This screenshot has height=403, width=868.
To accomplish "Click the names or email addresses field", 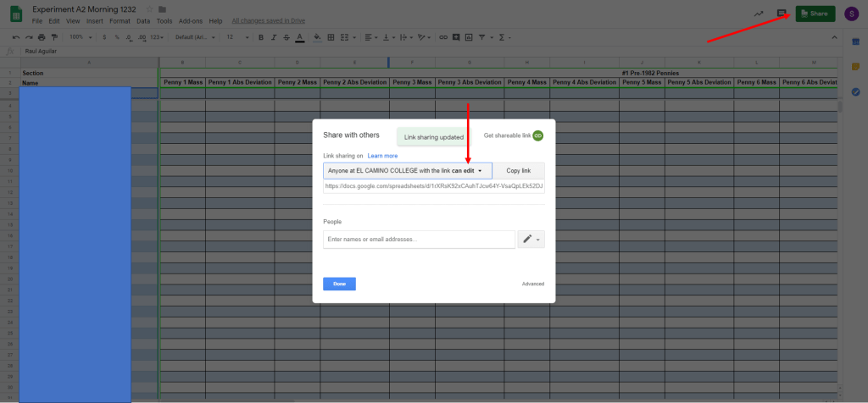I will click(x=419, y=240).
